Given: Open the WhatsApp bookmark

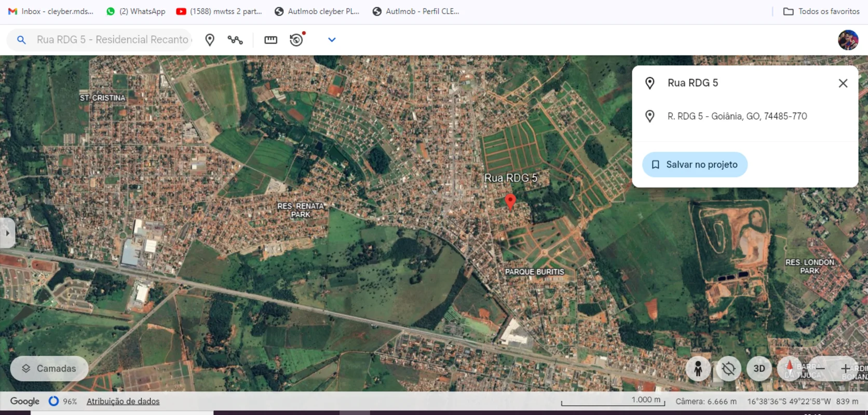Looking at the screenshot, I should [x=135, y=11].
